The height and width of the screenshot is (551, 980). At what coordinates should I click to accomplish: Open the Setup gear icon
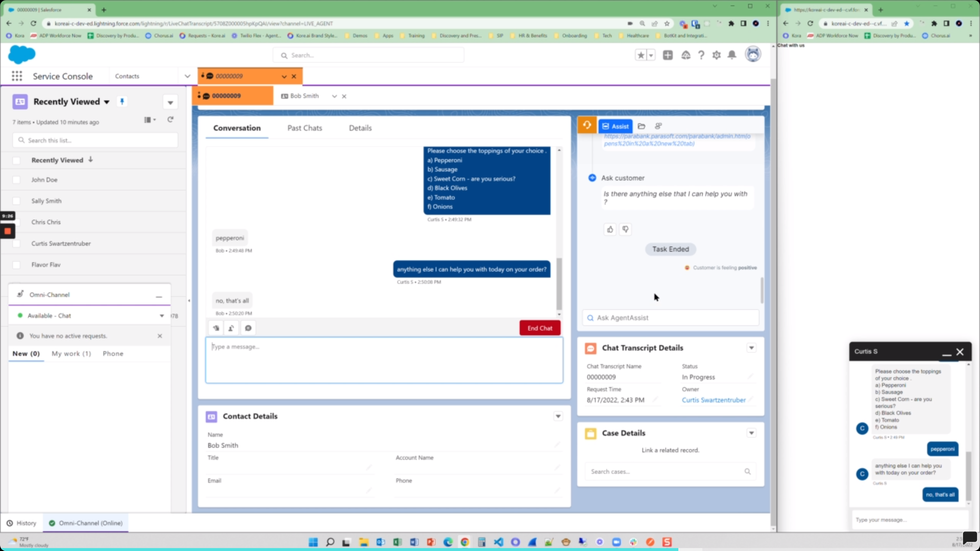click(x=717, y=55)
